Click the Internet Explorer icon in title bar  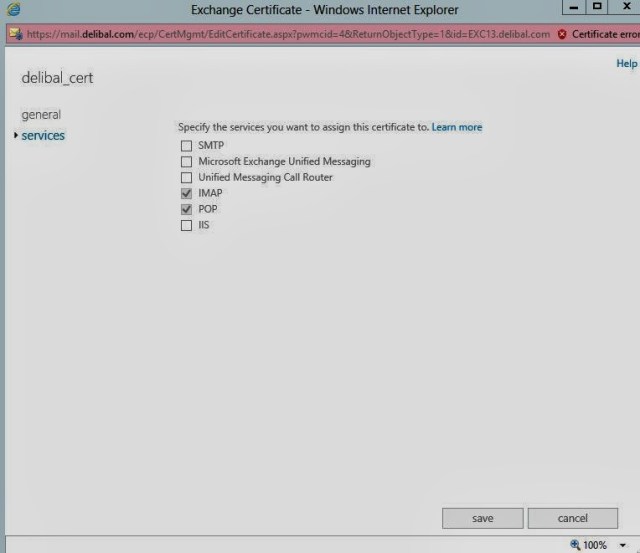click(13, 9)
